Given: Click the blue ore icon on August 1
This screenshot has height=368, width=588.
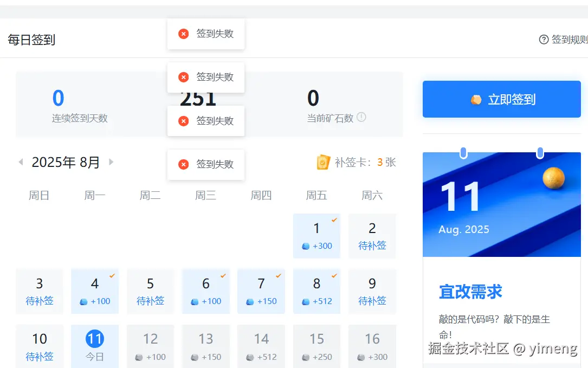Looking at the screenshot, I should point(305,246).
